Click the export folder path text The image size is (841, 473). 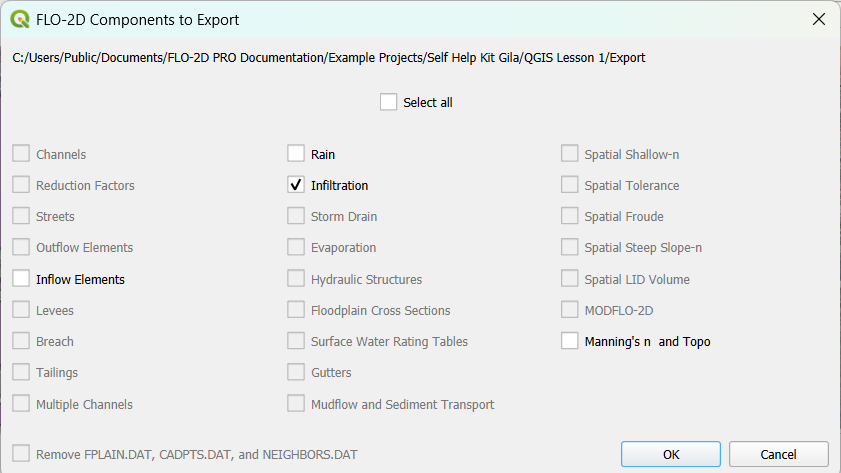(x=329, y=58)
